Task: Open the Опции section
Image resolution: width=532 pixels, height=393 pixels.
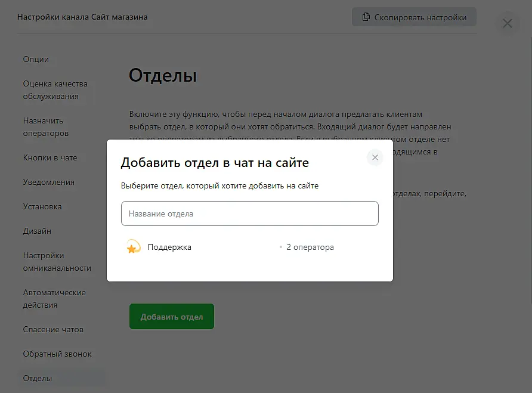Action: pos(36,59)
